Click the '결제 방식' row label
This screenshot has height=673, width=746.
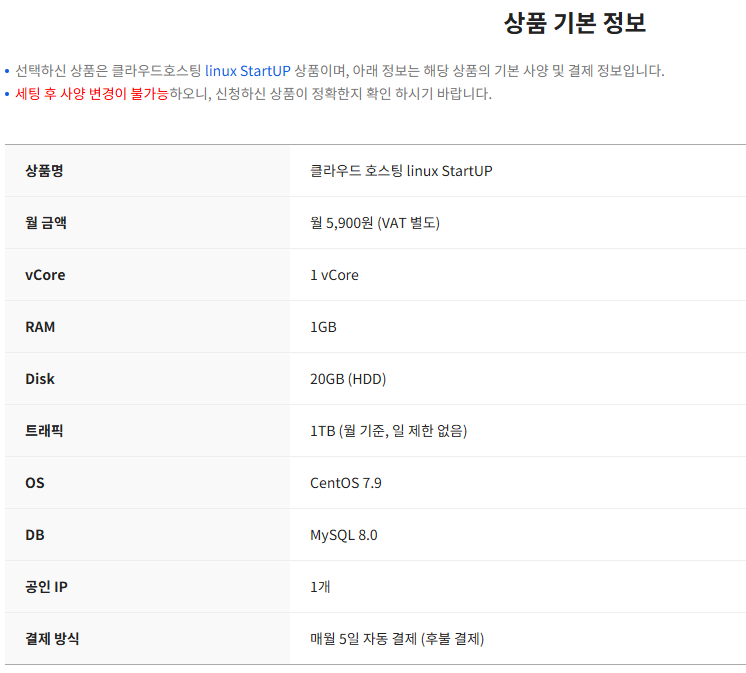pyautogui.click(x=52, y=638)
